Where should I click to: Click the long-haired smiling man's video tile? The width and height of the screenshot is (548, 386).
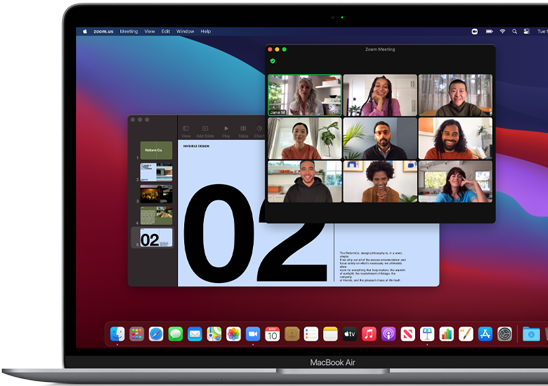tap(455, 138)
